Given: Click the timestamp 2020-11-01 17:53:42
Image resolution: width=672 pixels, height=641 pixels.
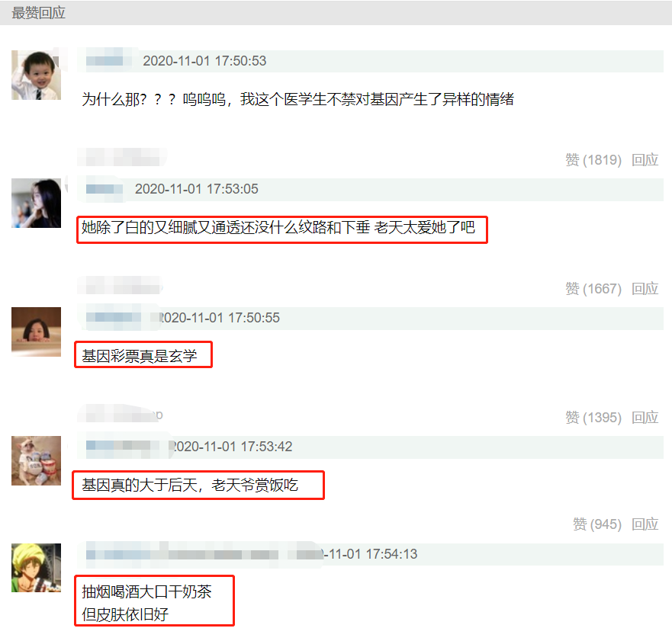Looking at the screenshot, I should [232, 447].
